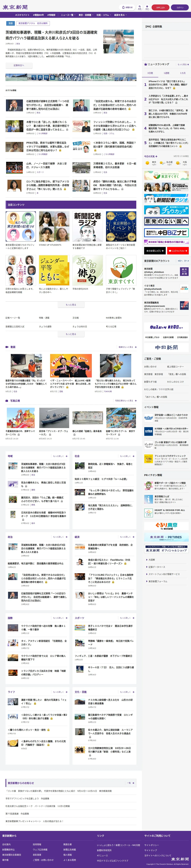Click the 記事本文へ button

tap(19, 65)
